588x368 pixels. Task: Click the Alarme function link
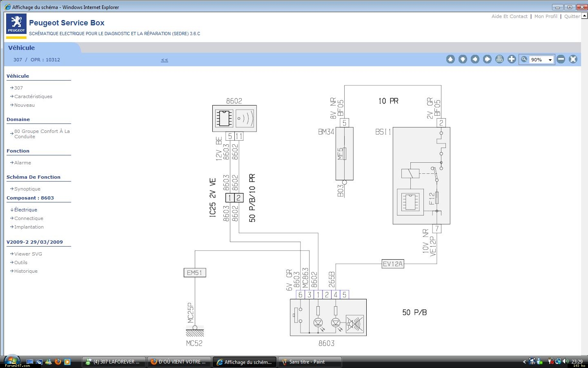coord(22,163)
